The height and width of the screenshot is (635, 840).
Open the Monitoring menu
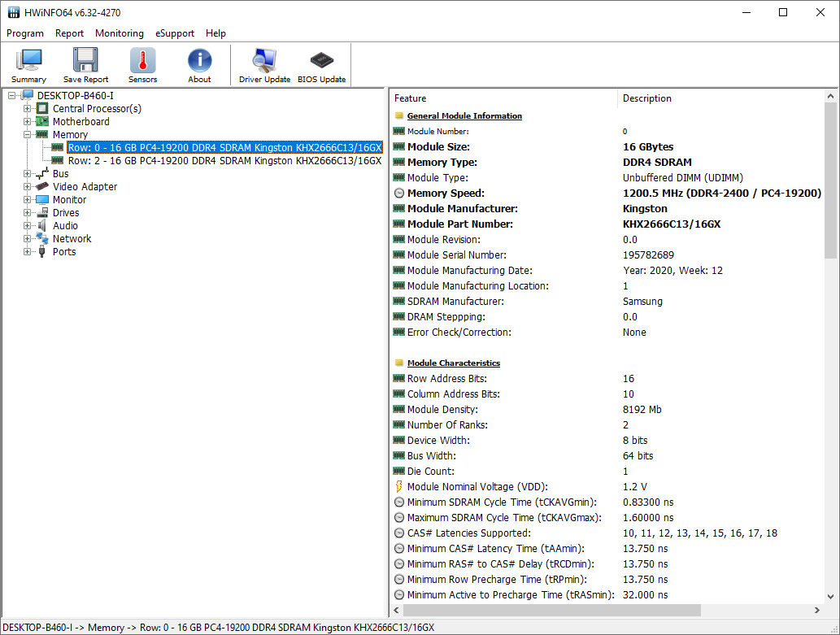click(x=120, y=33)
